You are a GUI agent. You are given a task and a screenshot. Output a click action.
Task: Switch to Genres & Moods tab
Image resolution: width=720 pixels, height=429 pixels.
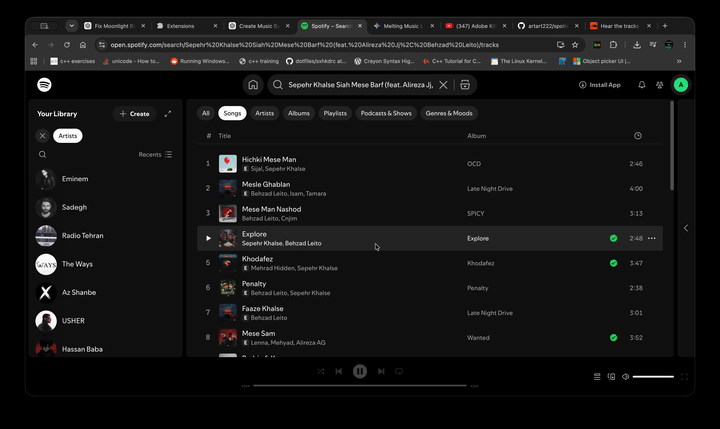[x=449, y=113]
